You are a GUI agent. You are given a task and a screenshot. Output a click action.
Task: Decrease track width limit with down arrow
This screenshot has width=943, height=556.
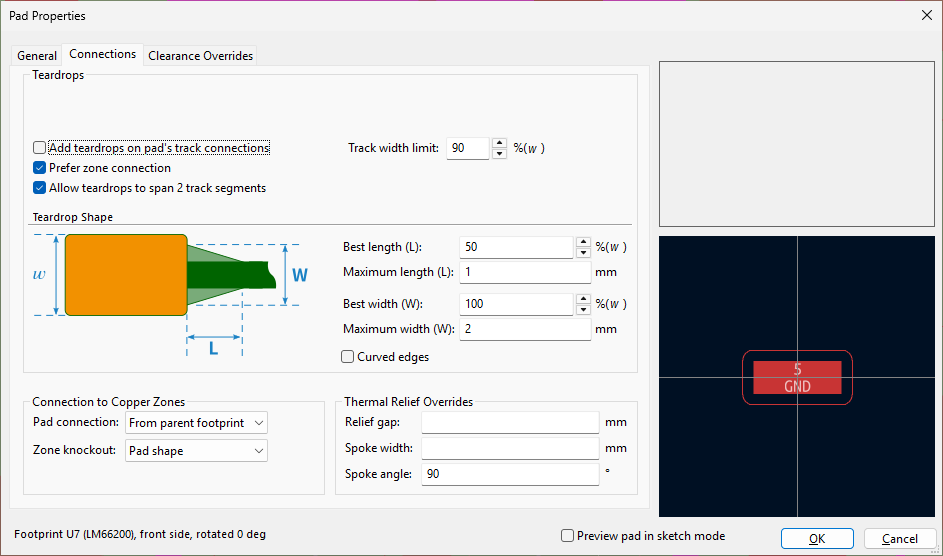click(499, 154)
